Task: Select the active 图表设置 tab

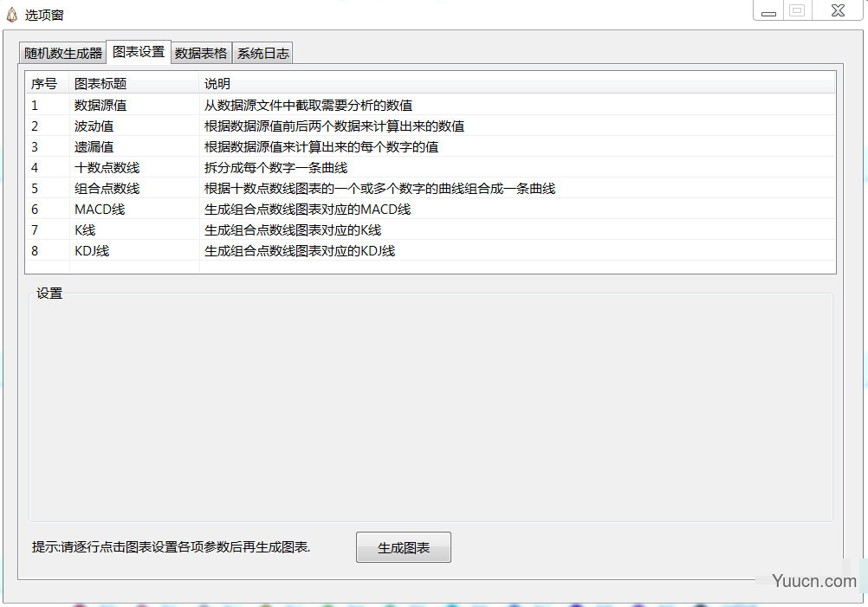Action: tap(138, 50)
